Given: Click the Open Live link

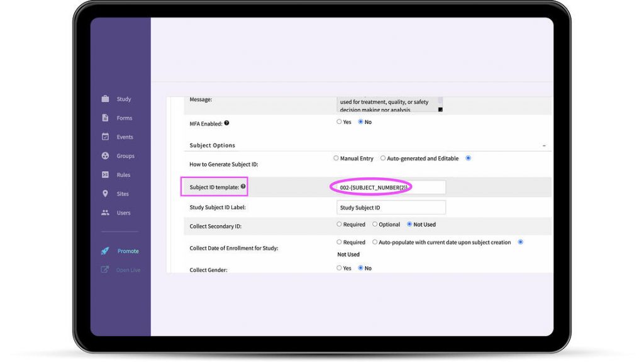Looking at the screenshot, I should click(128, 270).
